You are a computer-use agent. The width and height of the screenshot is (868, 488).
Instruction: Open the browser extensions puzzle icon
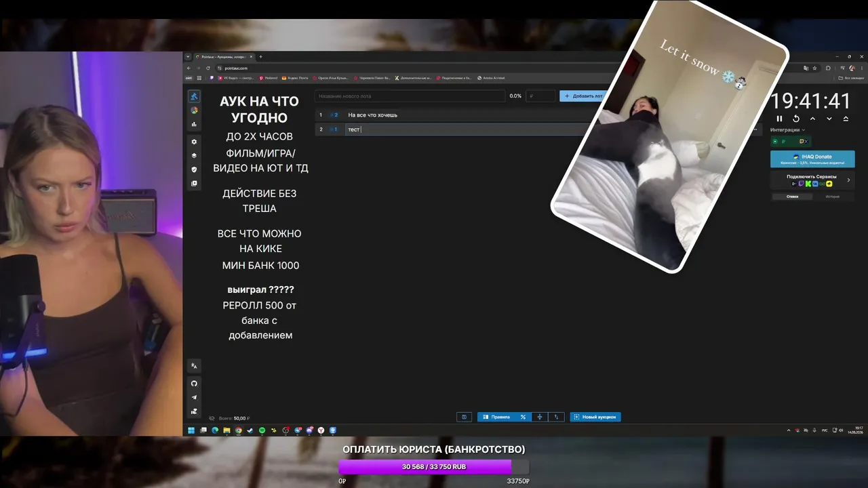[x=828, y=68]
